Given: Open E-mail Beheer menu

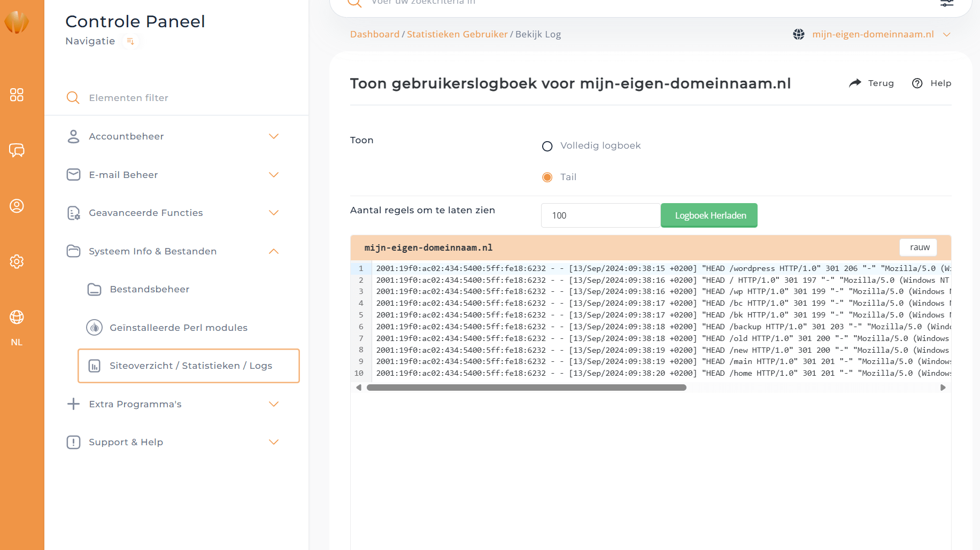Looking at the screenshot, I should [x=123, y=175].
